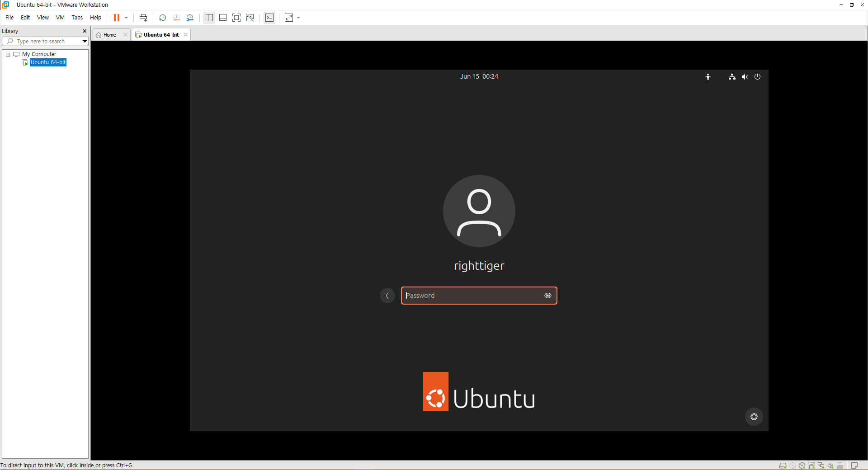Go back to the user list

tap(387, 296)
